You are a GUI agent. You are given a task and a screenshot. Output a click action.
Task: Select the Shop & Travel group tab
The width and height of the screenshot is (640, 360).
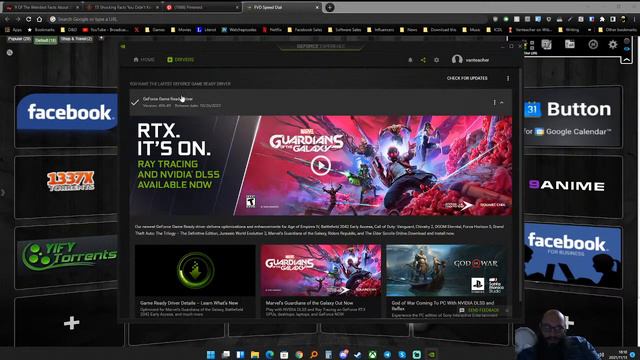pyautogui.click(x=76, y=39)
